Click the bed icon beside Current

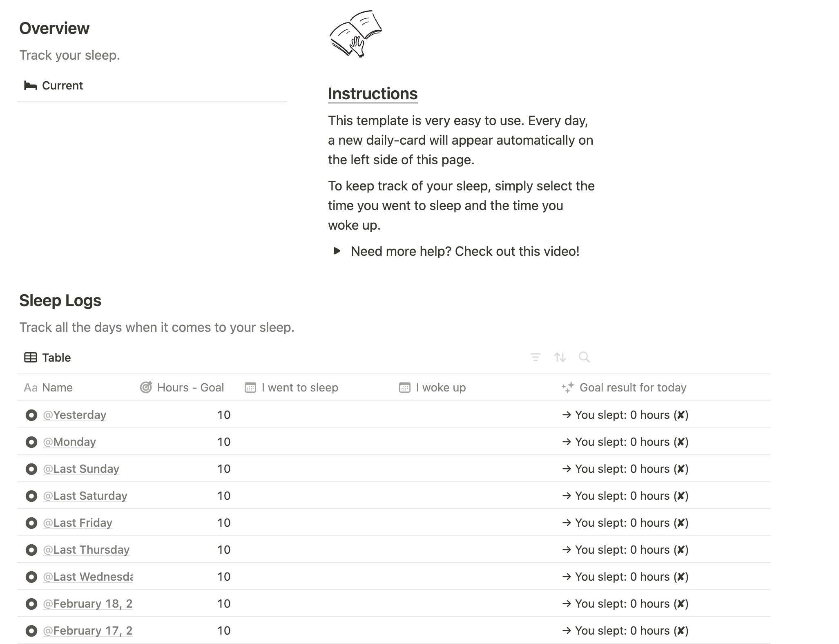pyautogui.click(x=30, y=85)
